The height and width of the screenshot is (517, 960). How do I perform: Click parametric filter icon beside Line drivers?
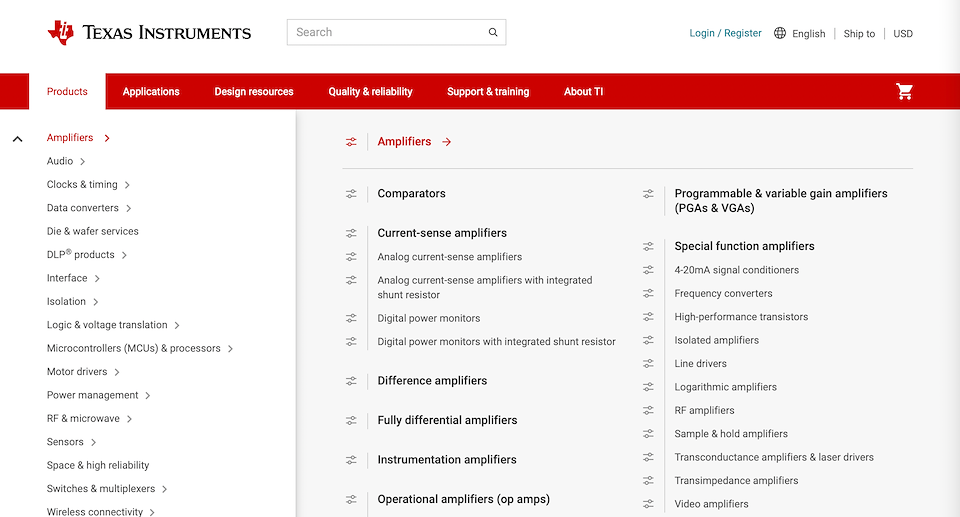(x=648, y=364)
